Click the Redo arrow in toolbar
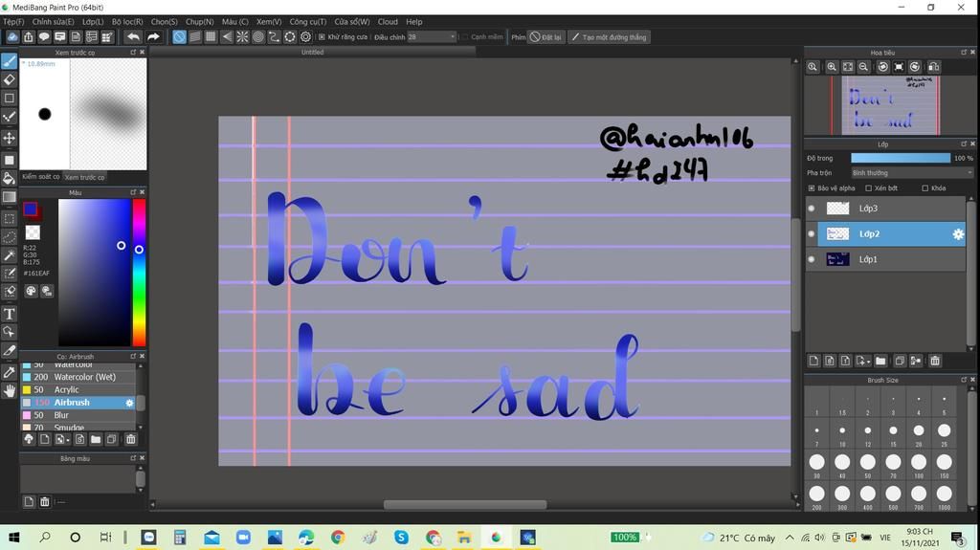 point(153,37)
